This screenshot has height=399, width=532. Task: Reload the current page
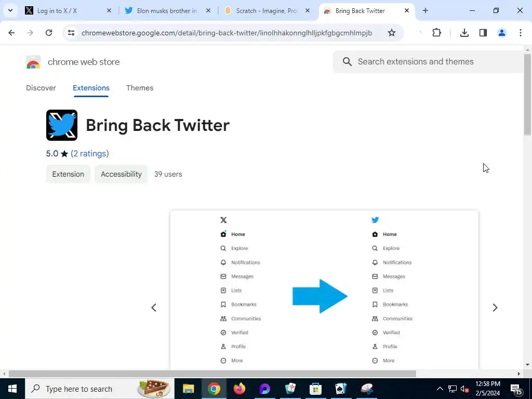coord(49,33)
